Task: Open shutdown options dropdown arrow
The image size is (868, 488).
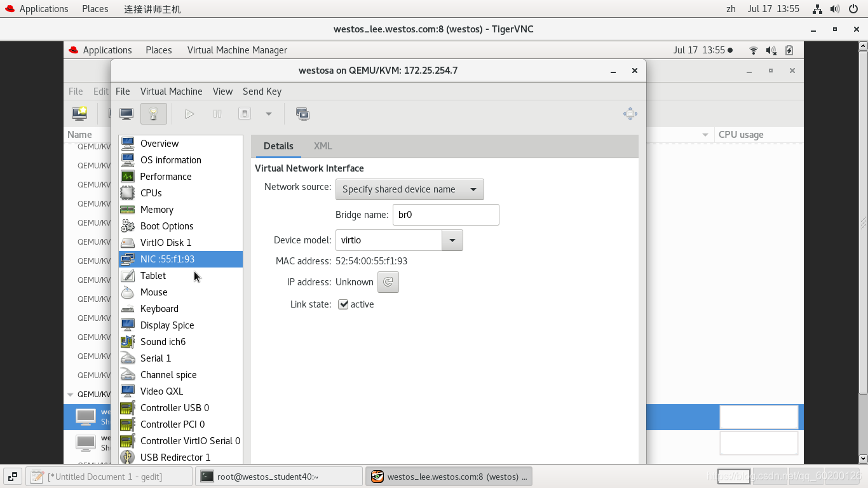Action: tap(269, 114)
